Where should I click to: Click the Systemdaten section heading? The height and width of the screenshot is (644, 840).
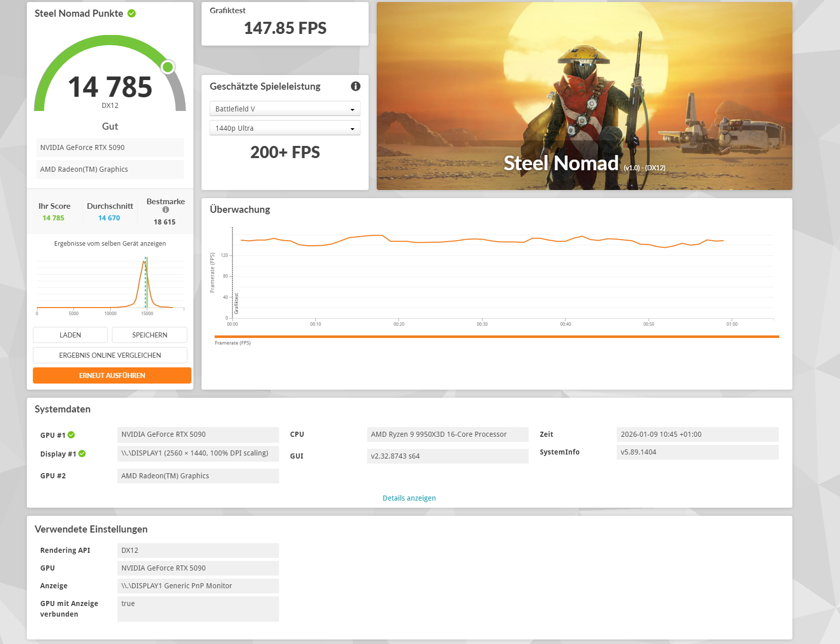62,409
